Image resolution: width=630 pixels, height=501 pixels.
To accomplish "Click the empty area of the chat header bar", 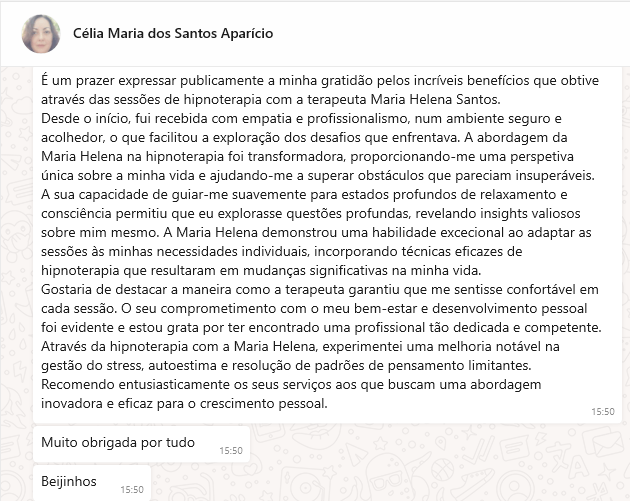I will (450, 34).
